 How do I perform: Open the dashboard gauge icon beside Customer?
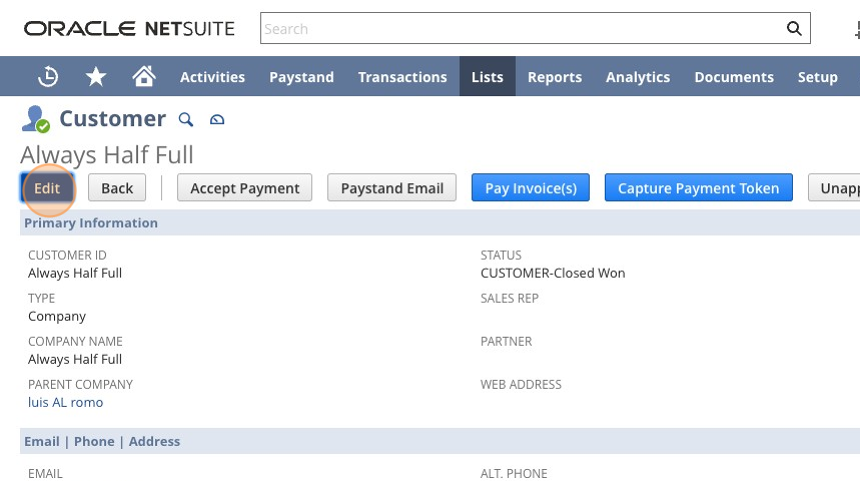click(217, 119)
